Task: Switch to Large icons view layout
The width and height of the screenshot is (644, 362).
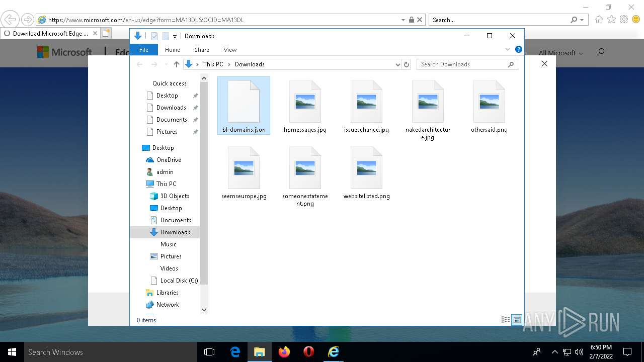Action: coord(517,320)
